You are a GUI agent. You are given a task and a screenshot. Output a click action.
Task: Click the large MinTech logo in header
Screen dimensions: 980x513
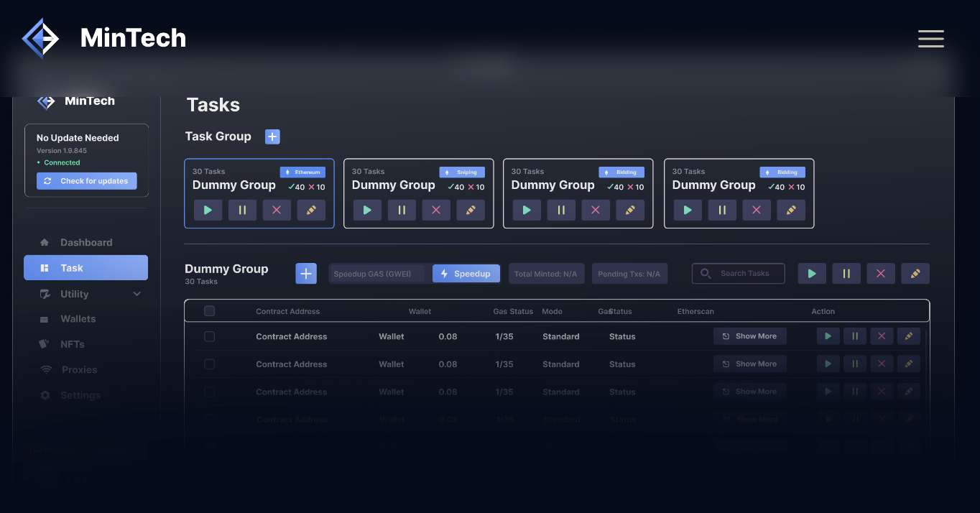point(104,37)
